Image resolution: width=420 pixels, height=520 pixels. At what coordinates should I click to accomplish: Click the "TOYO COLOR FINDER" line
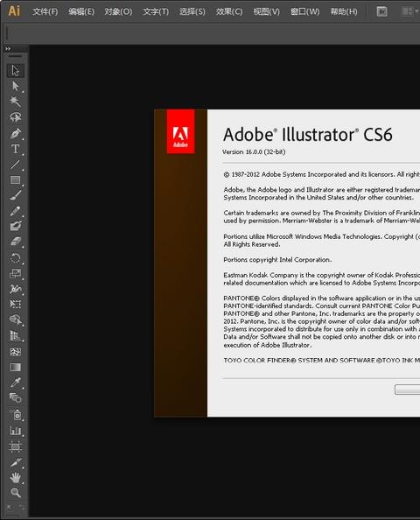pyautogui.click(x=321, y=360)
